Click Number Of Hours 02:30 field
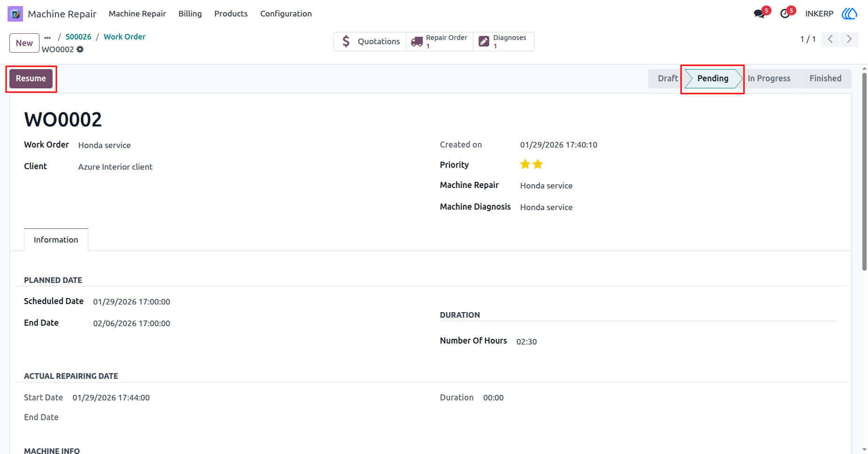Screen dimensions: 868x454 527,342
